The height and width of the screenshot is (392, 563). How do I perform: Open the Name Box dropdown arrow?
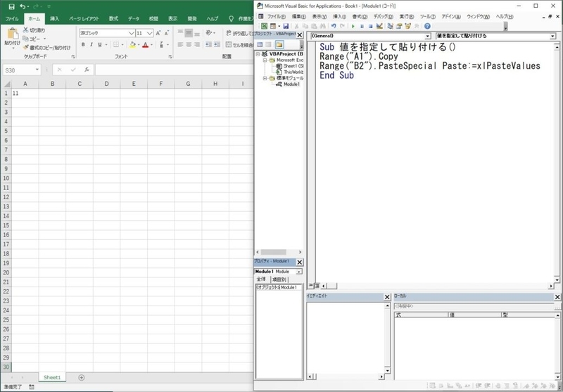click(37, 70)
